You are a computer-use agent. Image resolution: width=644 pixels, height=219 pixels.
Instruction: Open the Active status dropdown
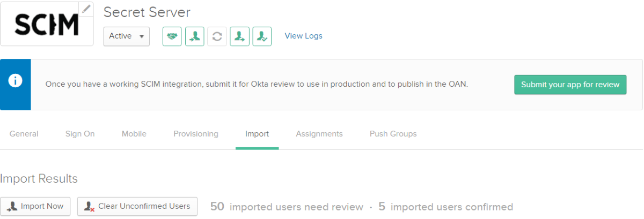pos(126,36)
